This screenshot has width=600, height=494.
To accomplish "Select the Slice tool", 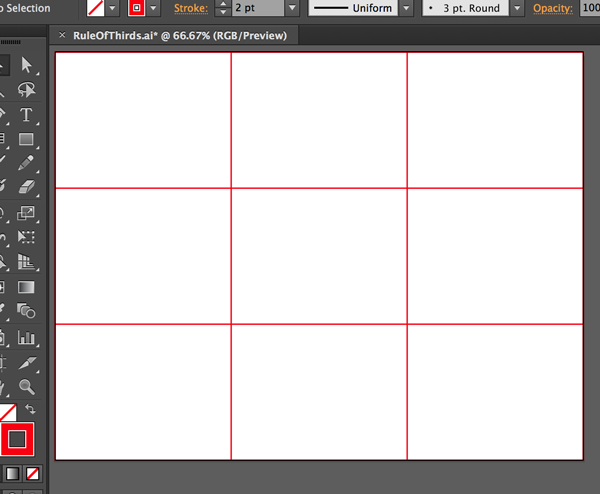I will pos(27,363).
